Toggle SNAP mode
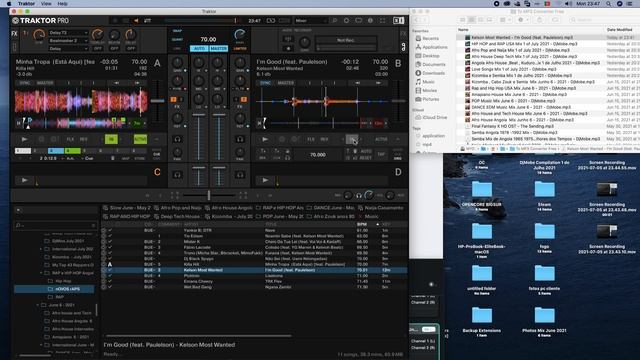This screenshot has height=360, width=640. tap(177, 31)
